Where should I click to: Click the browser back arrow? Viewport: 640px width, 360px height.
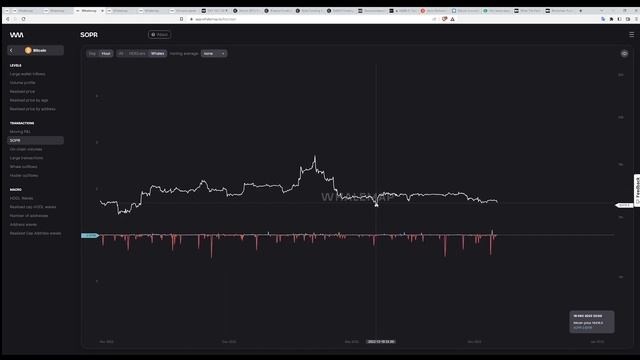tap(7, 19)
